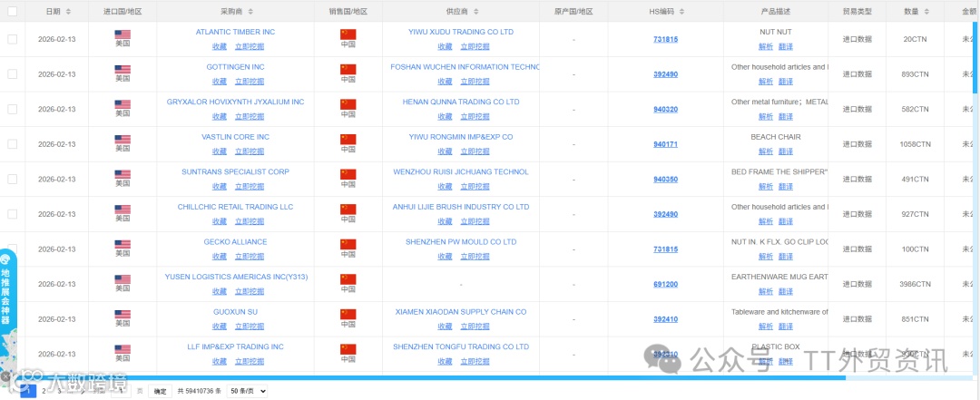Open supplier YIWU XUDU TRADING CO LTD
The width and height of the screenshot is (980, 400).
(x=461, y=32)
